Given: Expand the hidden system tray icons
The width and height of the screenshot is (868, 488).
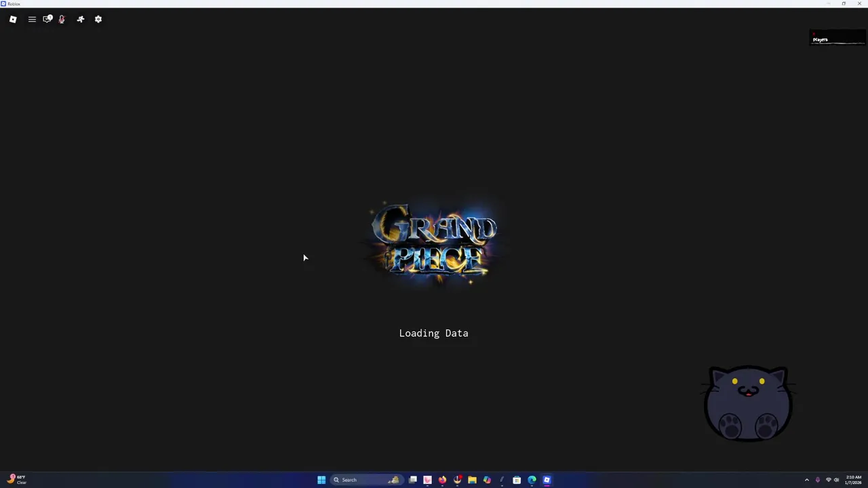Looking at the screenshot, I should click(806, 480).
